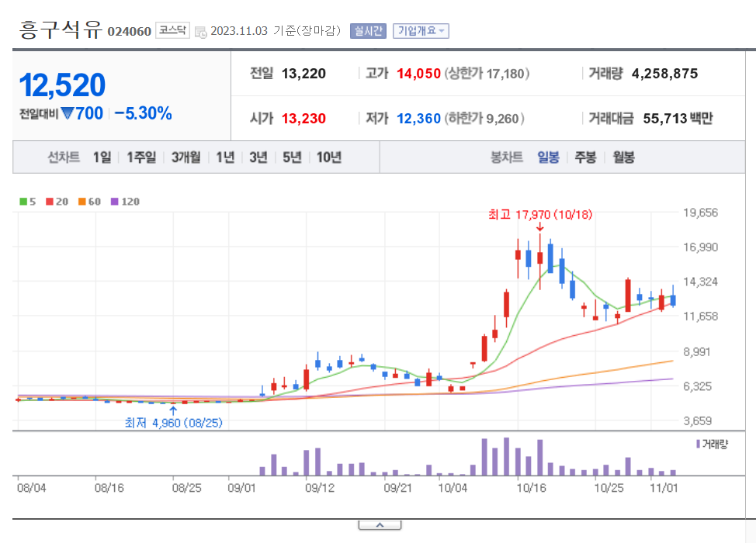756x543 pixels.
Task: Click the 최저 4,960 (08/25) marker
Action: pos(174,423)
